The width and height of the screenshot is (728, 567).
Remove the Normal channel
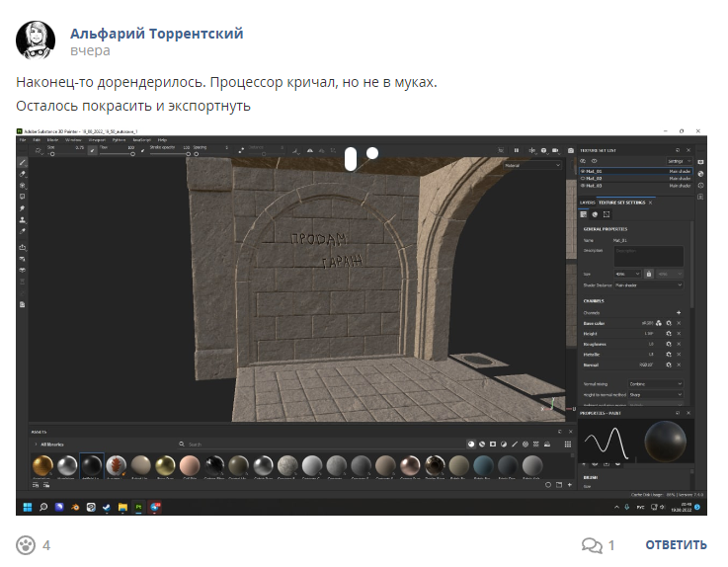(x=679, y=365)
